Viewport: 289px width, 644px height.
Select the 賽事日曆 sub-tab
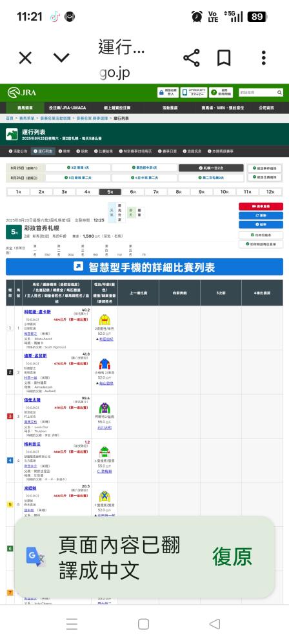click(166, 151)
